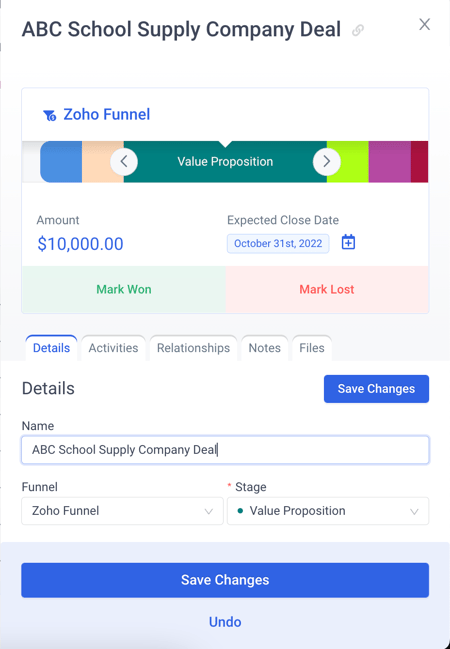Open the Notes tab
This screenshot has width=450, height=649.
coord(265,348)
